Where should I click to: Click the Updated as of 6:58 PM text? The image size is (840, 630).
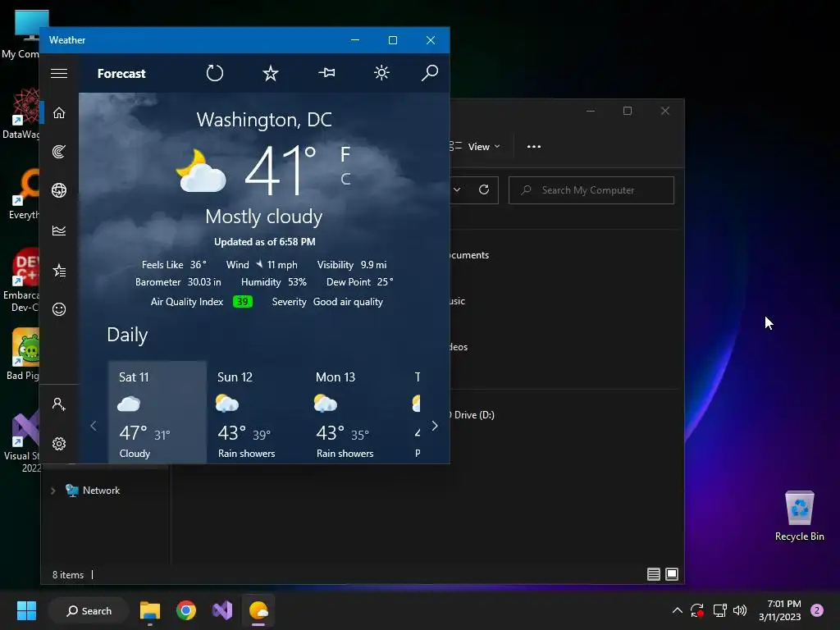coord(265,242)
